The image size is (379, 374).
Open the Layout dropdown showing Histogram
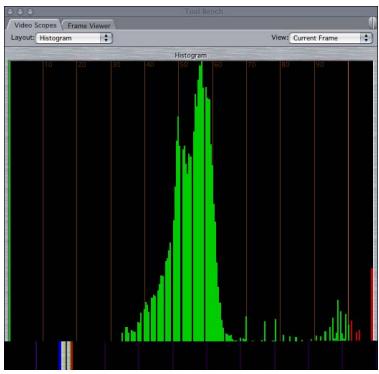click(x=74, y=38)
